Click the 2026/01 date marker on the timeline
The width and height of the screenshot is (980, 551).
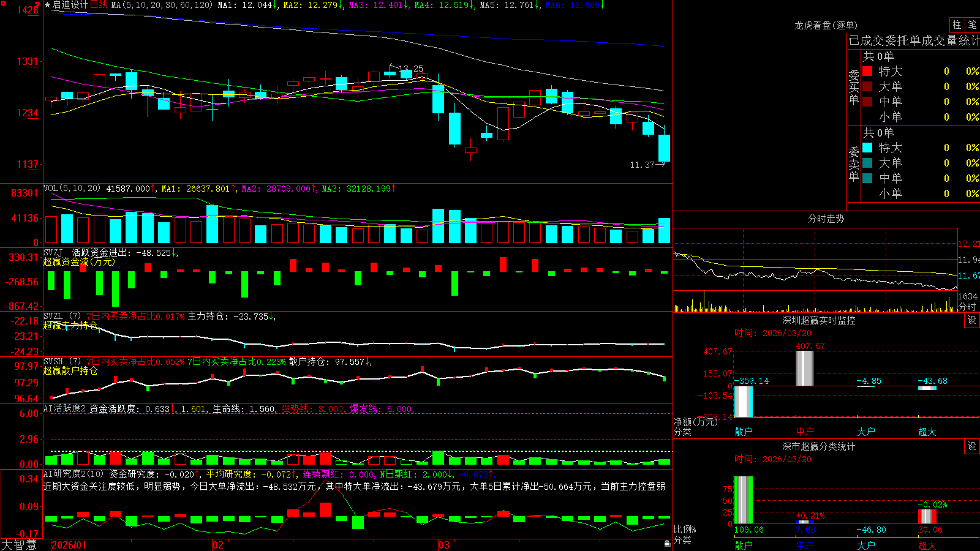click(69, 545)
